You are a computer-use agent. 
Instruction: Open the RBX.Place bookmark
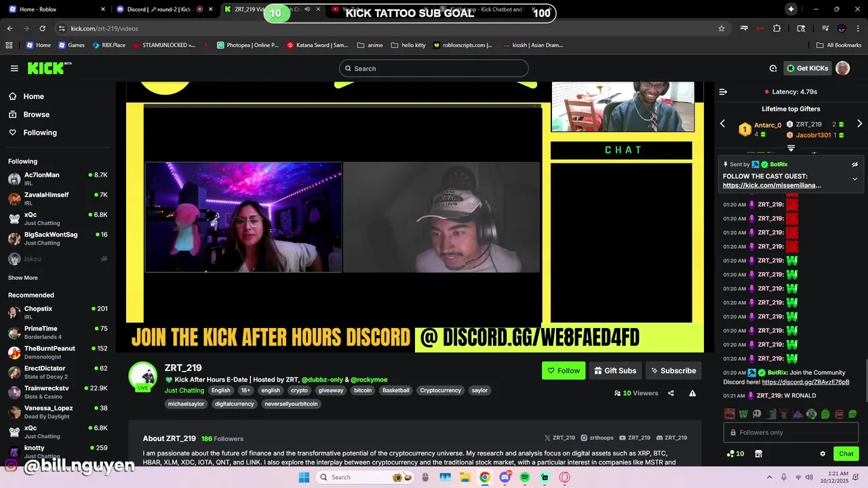tap(108, 45)
